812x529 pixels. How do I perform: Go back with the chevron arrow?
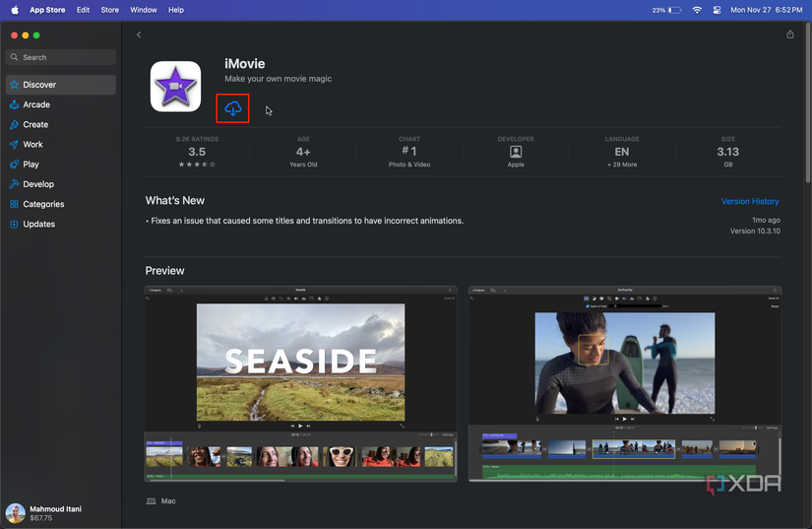(x=139, y=34)
